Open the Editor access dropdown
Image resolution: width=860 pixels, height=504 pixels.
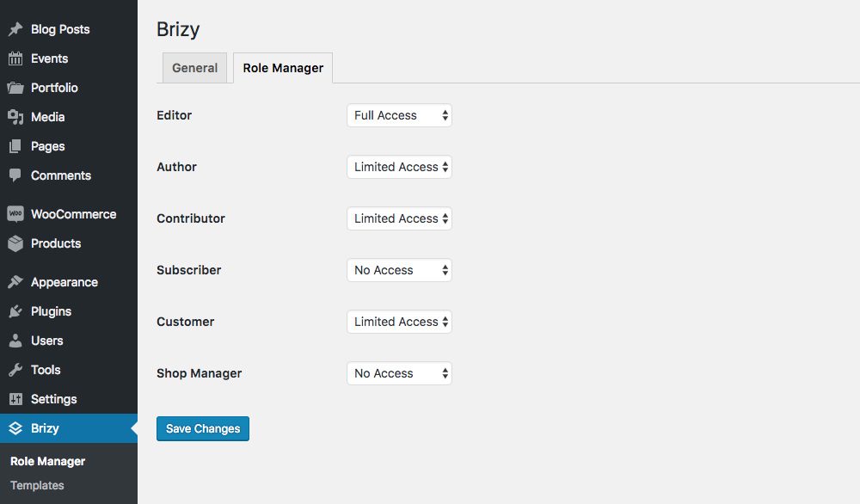[x=399, y=115]
